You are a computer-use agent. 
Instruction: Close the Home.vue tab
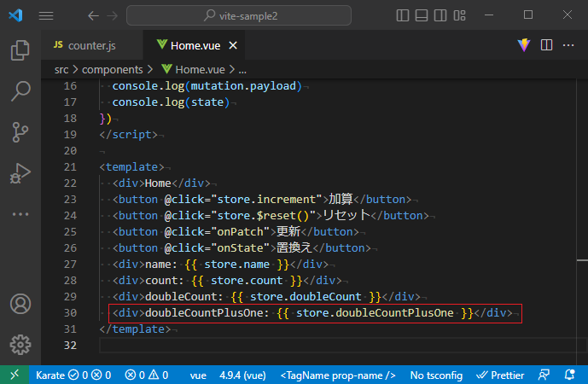click(233, 45)
